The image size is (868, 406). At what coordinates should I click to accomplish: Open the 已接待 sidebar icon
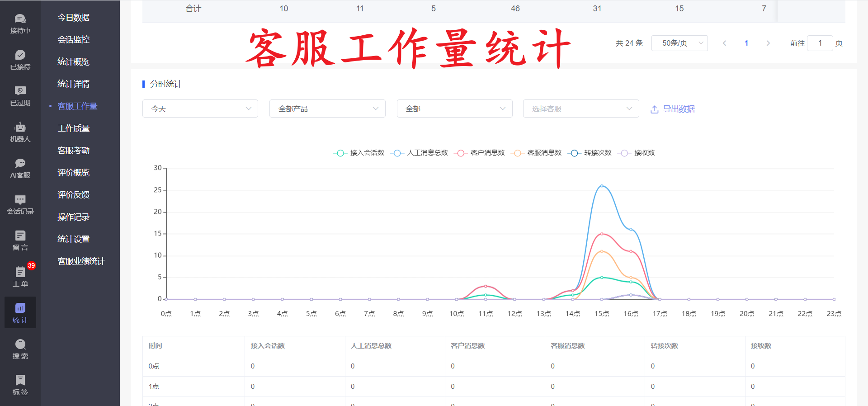(x=20, y=60)
